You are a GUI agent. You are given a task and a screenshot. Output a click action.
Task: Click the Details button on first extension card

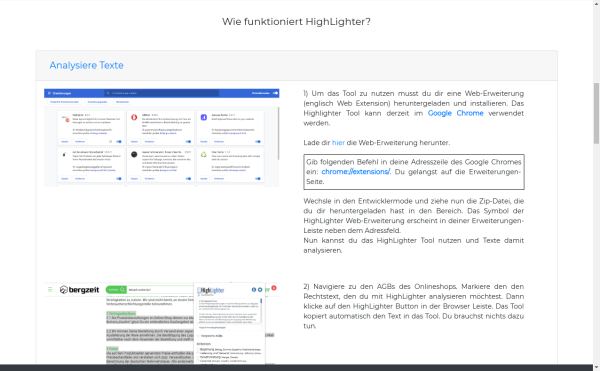[65, 142]
